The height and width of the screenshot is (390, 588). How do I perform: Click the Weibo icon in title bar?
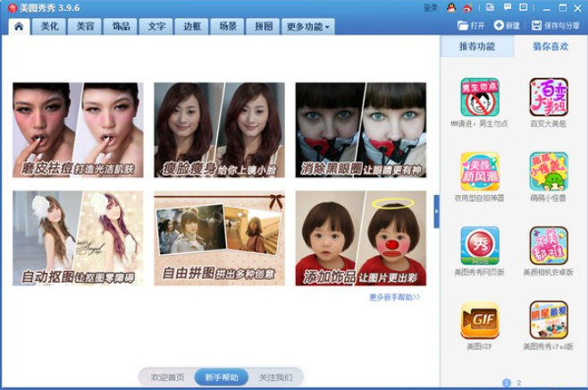(467, 7)
